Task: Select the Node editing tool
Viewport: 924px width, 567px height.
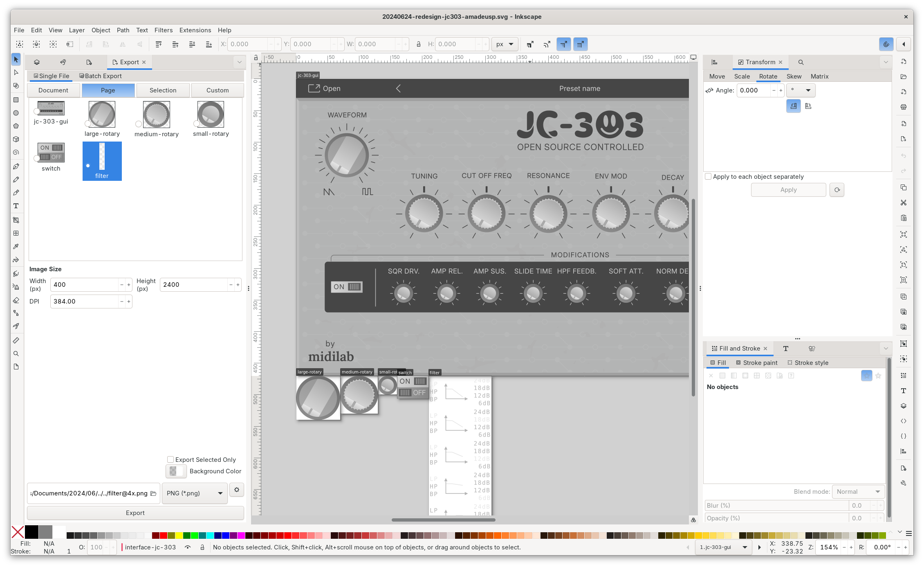Action: [x=16, y=73]
